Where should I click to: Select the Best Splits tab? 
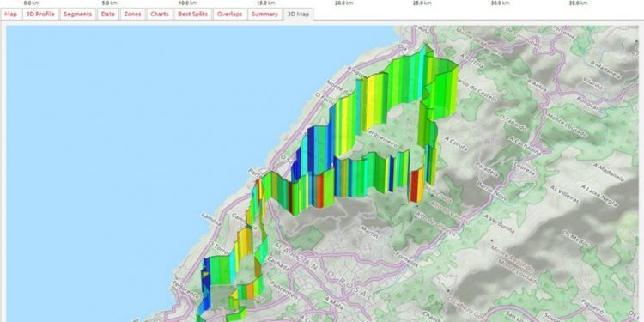192,14
